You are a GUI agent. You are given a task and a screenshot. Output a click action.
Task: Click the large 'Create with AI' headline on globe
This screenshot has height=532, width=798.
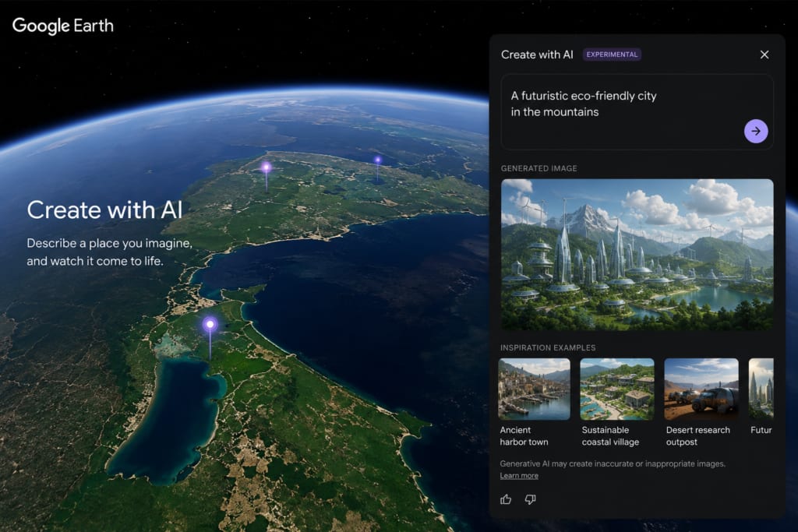click(x=105, y=210)
